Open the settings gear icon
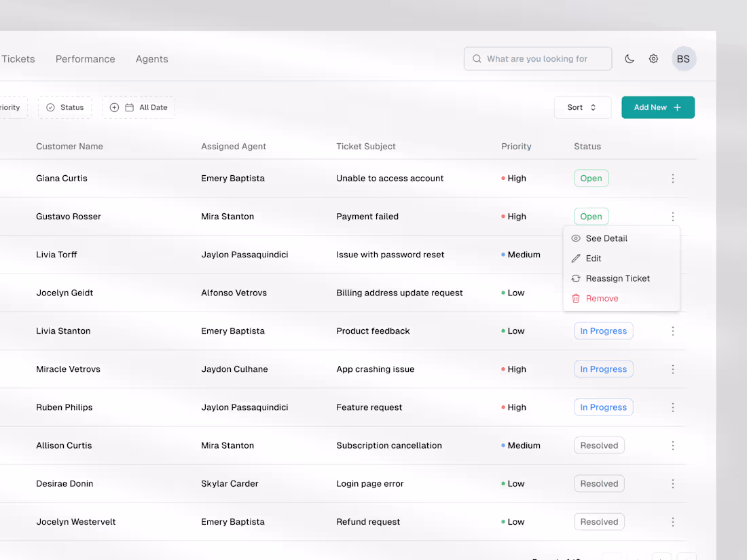 pyautogui.click(x=653, y=58)
